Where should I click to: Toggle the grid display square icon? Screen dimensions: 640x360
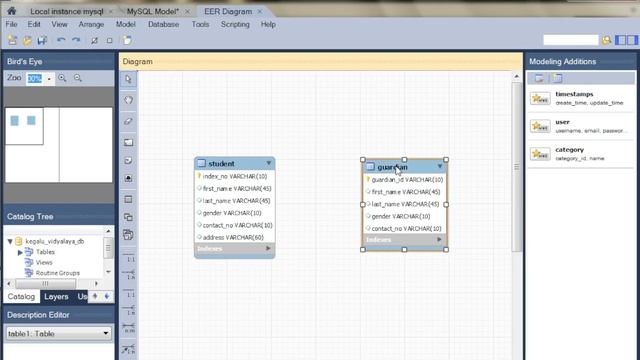[x=109, y=40]
